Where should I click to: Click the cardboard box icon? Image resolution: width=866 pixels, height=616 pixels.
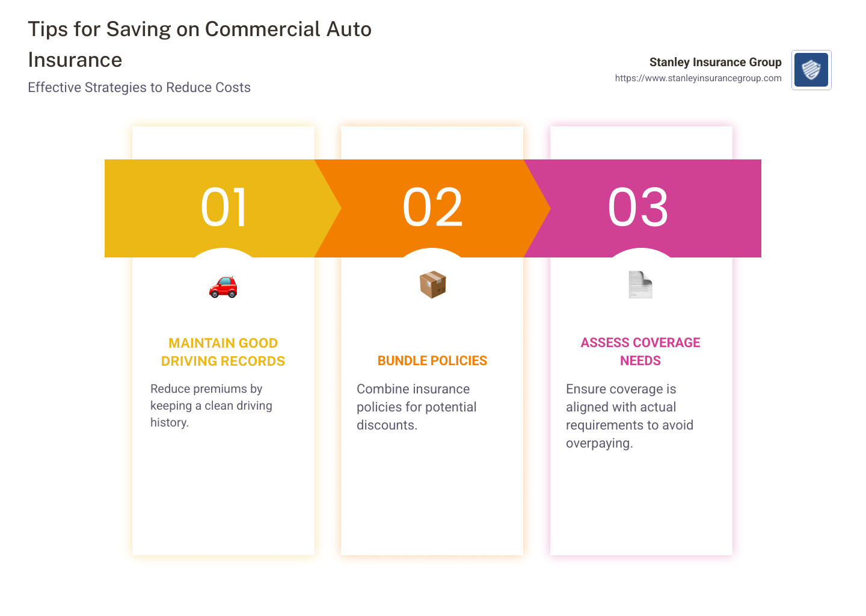431,284
